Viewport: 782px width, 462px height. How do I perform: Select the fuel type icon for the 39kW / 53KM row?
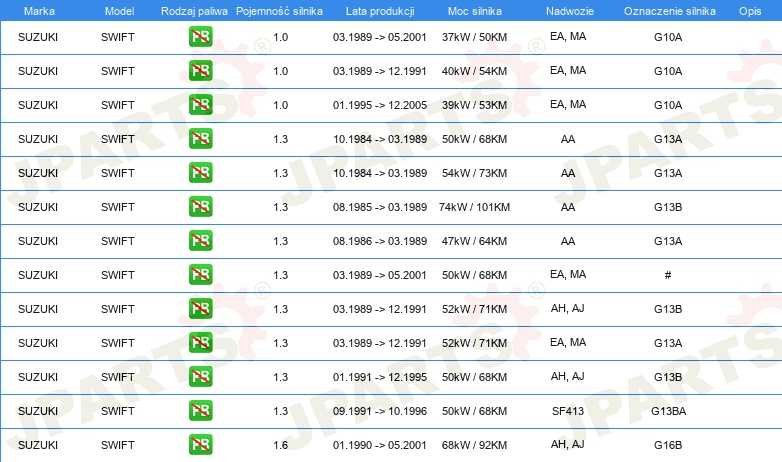click(x=200, y=104)
